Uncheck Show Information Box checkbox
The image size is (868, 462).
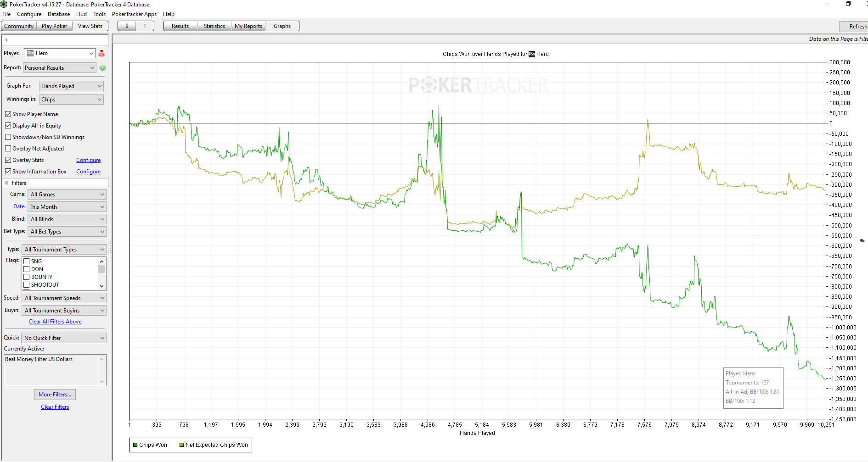pos(8,172)
